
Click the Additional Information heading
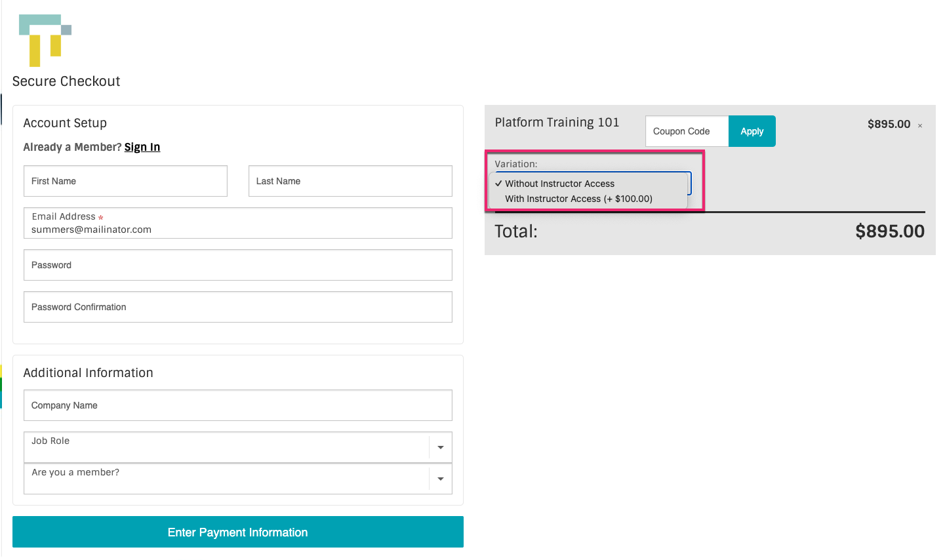89,372
